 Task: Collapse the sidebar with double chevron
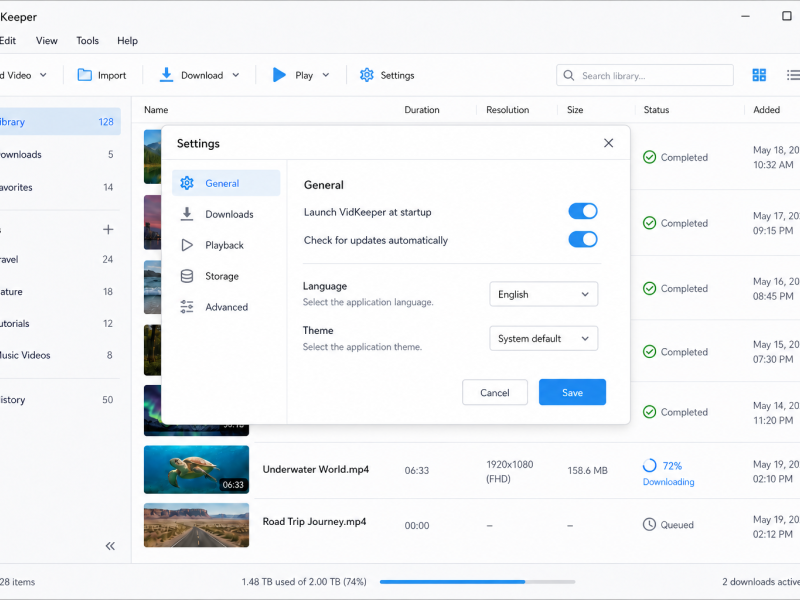click(110, 546)
